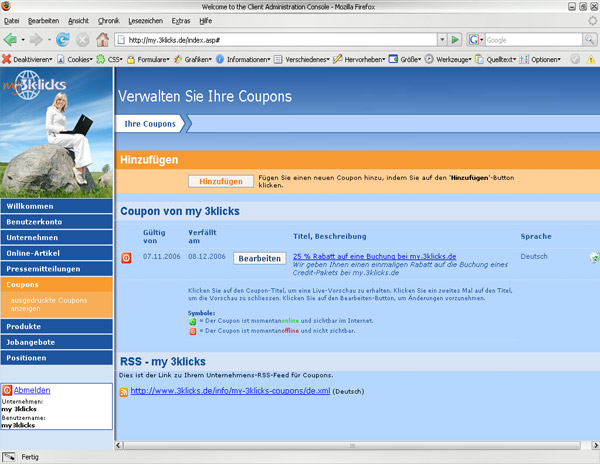Open the Chronik menu
The image size is (600, 464).
(x=109, y=21)
